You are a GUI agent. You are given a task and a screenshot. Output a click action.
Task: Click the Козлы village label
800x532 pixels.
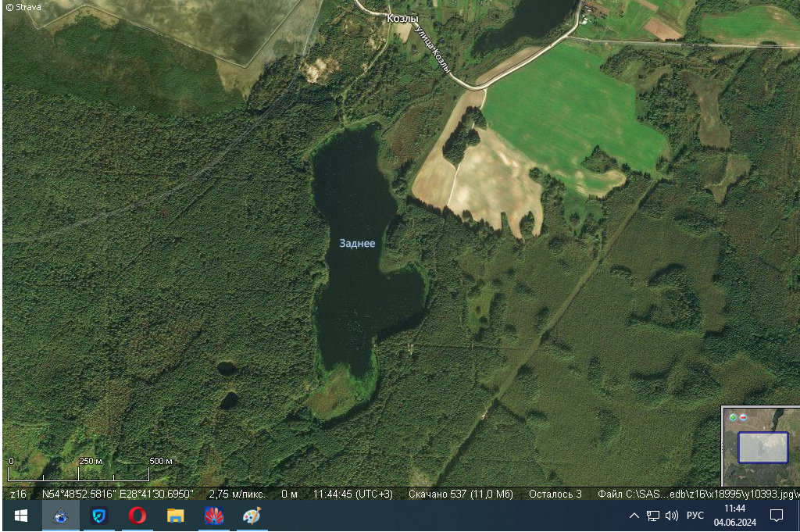point(403,18)
